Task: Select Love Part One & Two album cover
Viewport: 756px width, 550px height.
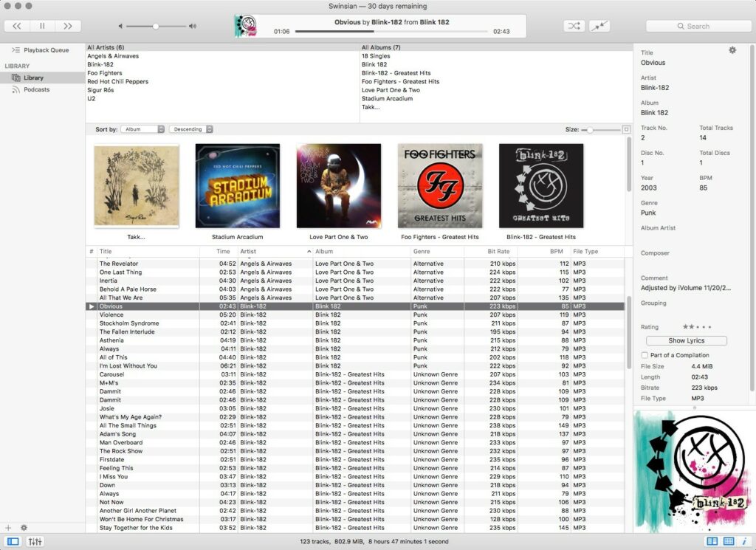Action: 339,186
